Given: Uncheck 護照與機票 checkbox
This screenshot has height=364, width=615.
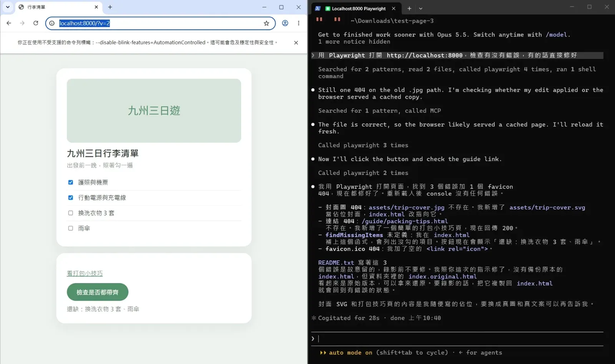Looking at the screenshot, I should 71,182.
